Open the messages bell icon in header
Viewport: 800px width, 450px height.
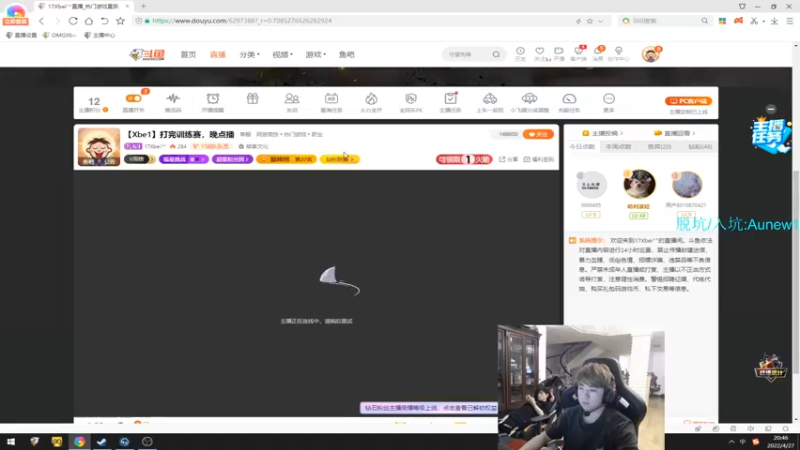(598, 51)
